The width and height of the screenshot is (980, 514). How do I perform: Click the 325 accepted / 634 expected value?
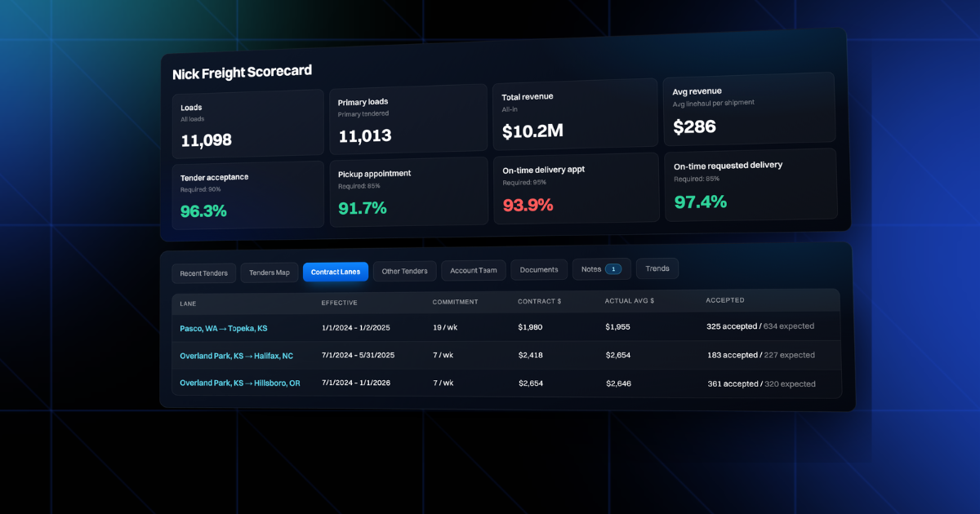760,326
